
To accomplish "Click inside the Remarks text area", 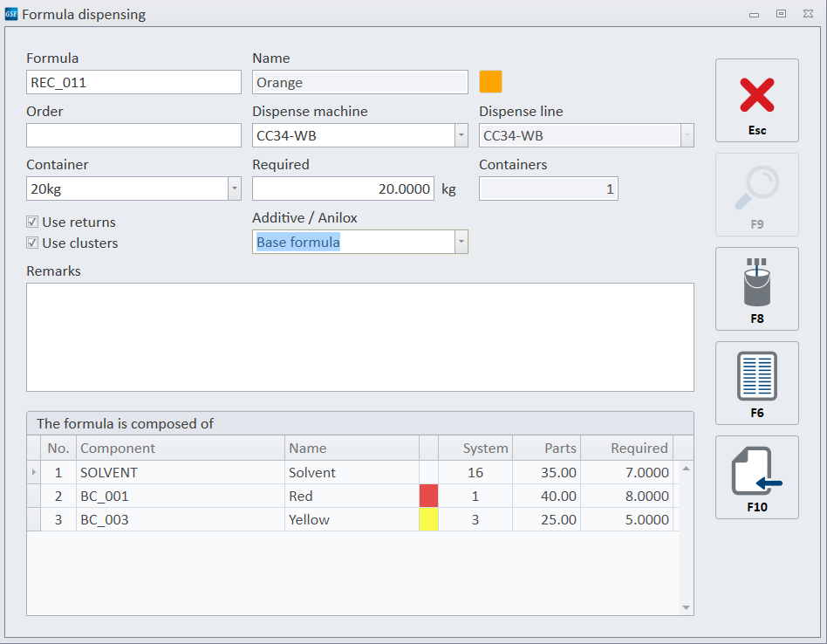I will pyautogui.click(x=359, y=337).
